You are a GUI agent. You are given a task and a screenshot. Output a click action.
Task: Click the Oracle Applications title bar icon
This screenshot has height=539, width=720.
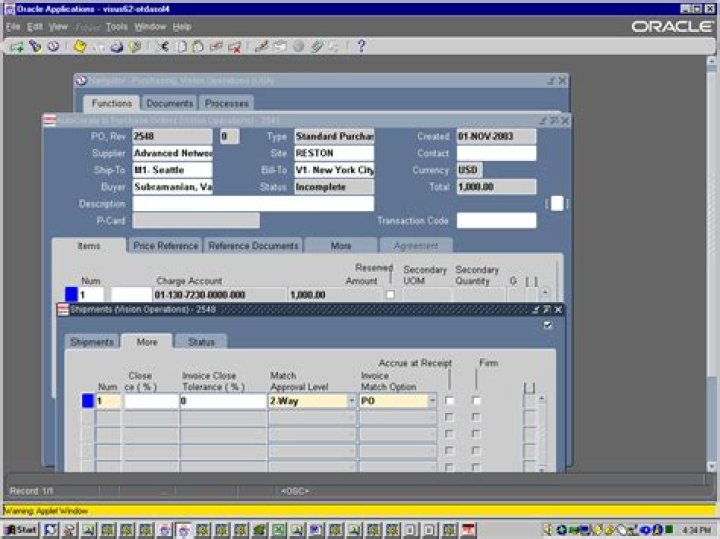tap(9, 9)
